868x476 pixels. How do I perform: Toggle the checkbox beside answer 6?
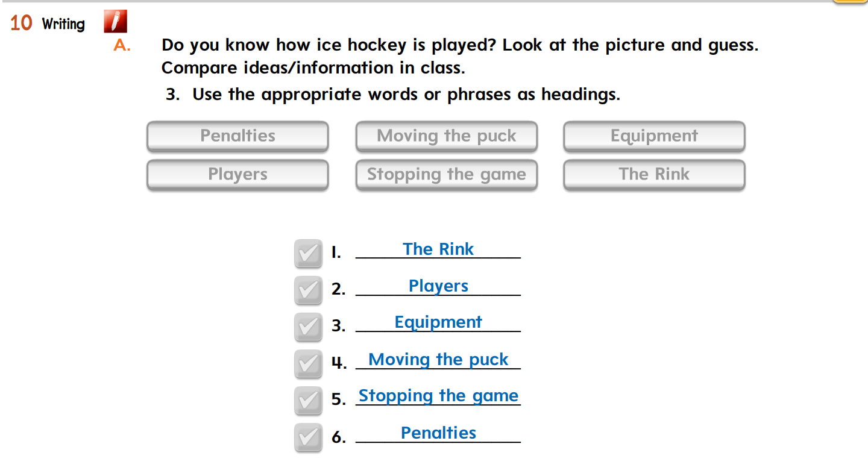308,437
